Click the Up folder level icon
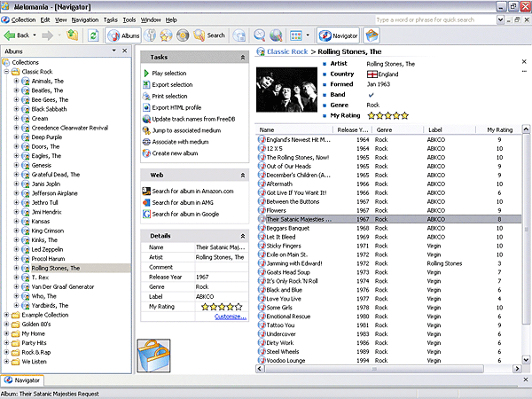 pyautogui.click(x=73, y=35)
